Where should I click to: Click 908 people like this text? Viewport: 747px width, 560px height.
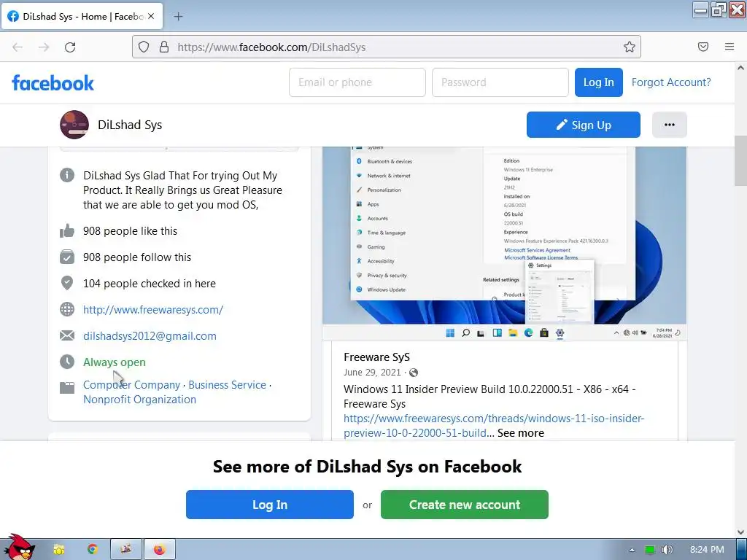[x=130, y=231]
